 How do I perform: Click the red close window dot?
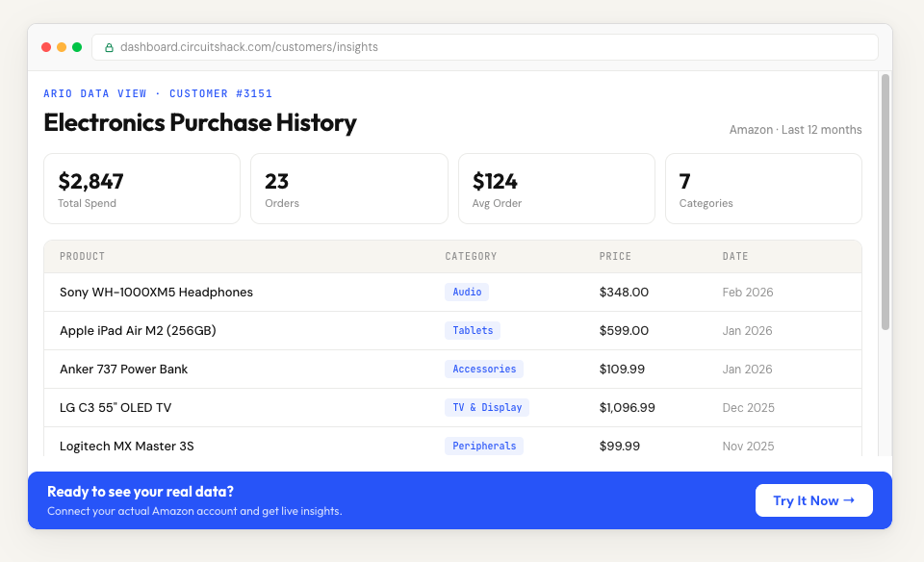46,47
